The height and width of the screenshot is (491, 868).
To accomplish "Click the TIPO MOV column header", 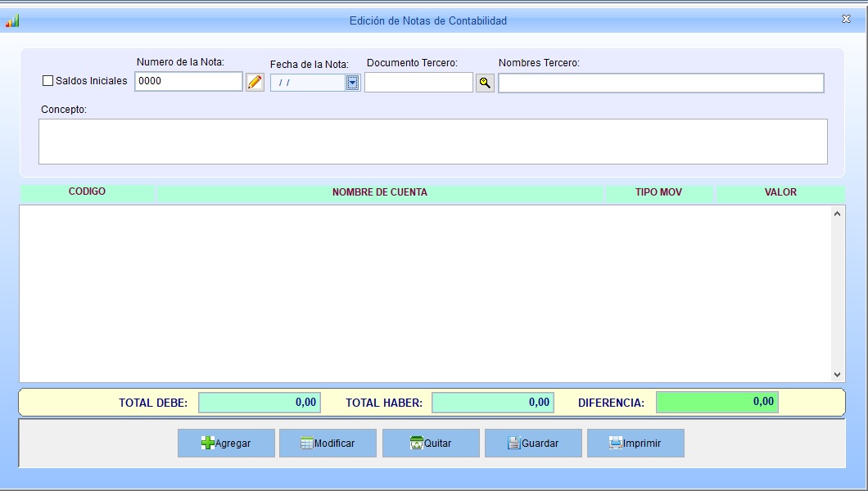I will point(658,193).
